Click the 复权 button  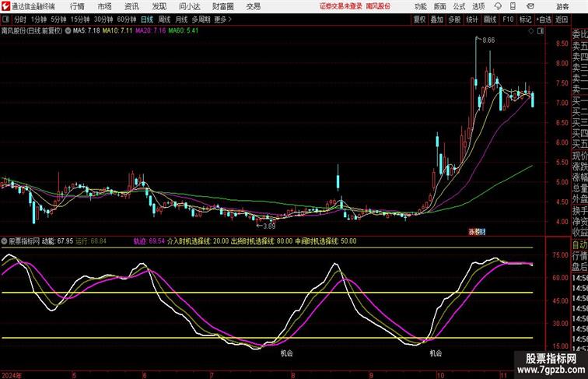pyautogui.click(x=419, y=19)
